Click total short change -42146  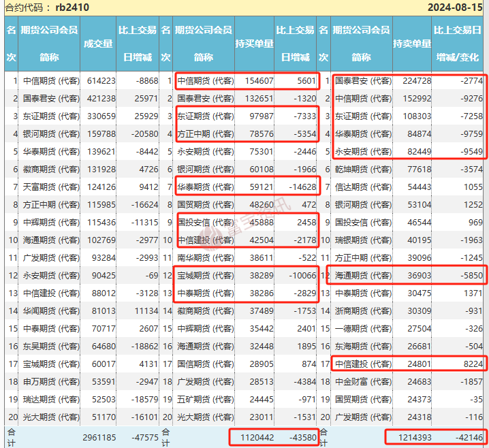coord(469,438)
